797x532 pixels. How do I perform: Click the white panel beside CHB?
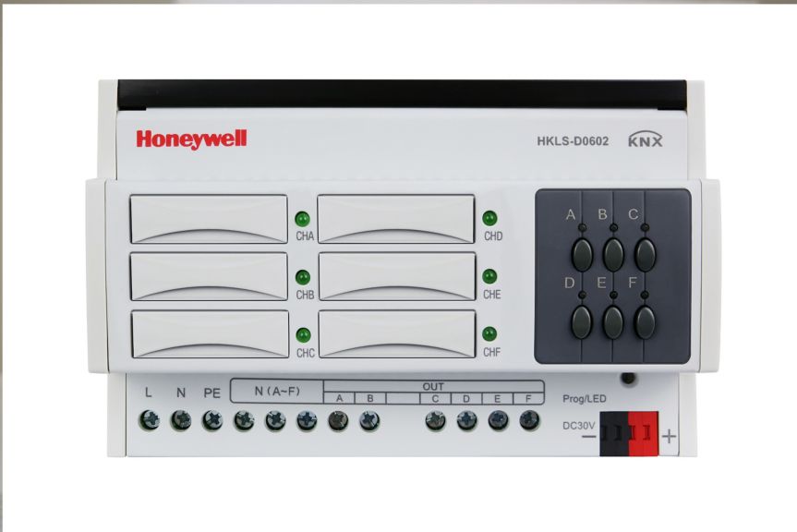click(x=210, y=277)
